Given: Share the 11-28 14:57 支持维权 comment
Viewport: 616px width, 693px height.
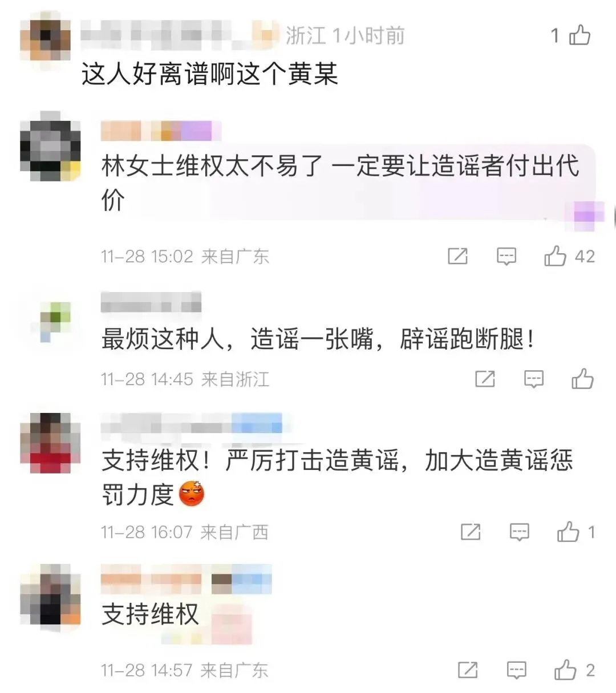Looking at the screenshot, I should pyautogui.click(x=468, y=670).
